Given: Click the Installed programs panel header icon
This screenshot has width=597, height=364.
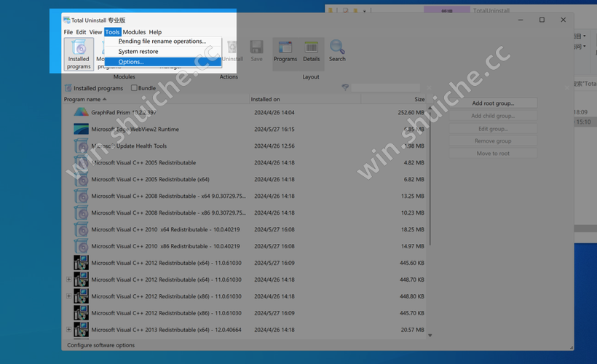Looking at the screenshot, I should click(x=68, y=88).
